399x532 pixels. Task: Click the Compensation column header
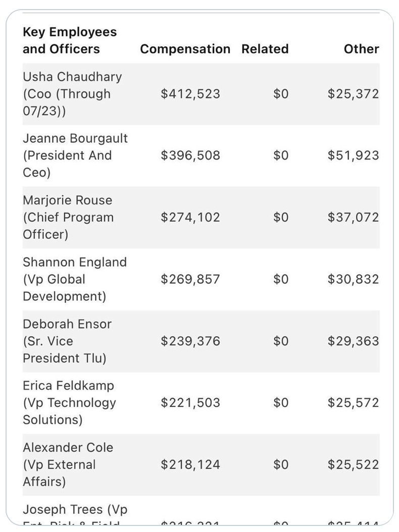(x=185, y=49)
